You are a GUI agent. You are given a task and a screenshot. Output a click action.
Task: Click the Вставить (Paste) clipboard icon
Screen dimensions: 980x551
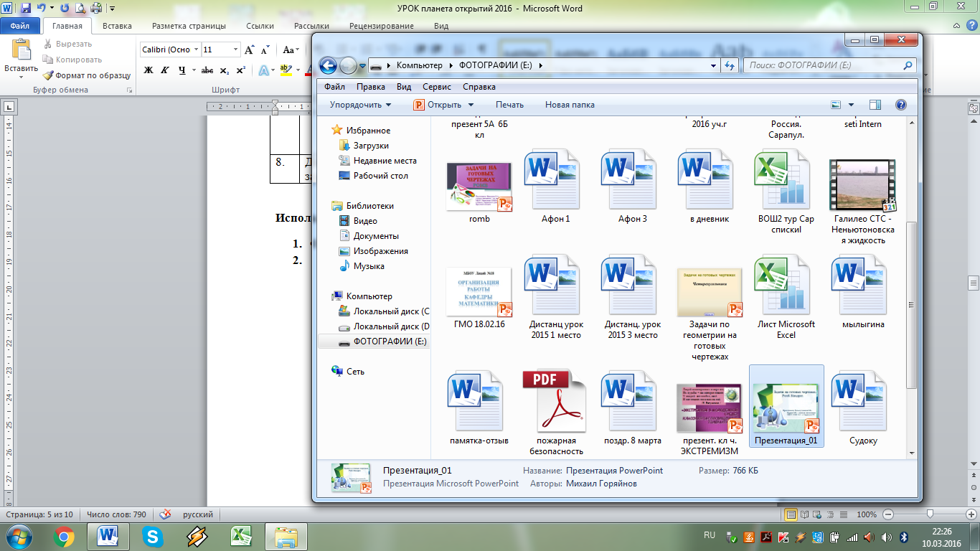click(21, 50)
